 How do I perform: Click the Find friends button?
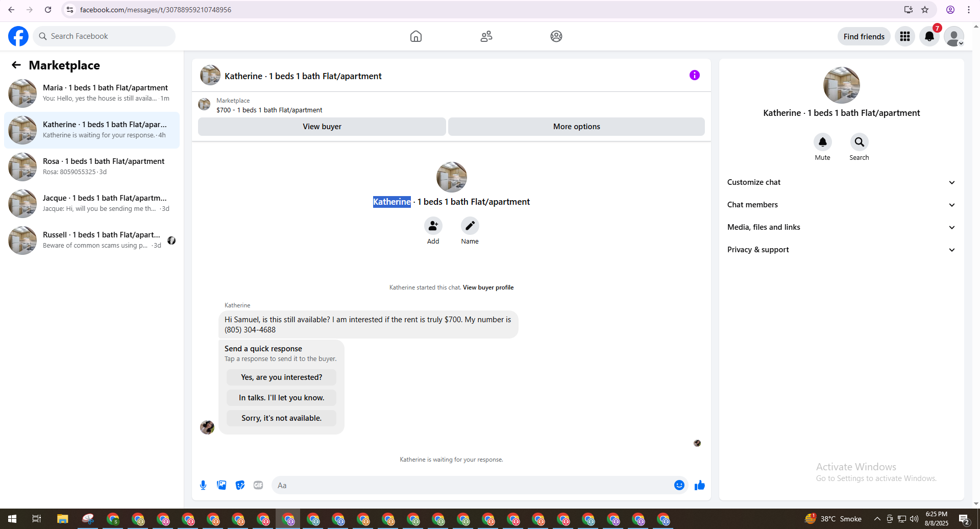[x=864, y=36]
